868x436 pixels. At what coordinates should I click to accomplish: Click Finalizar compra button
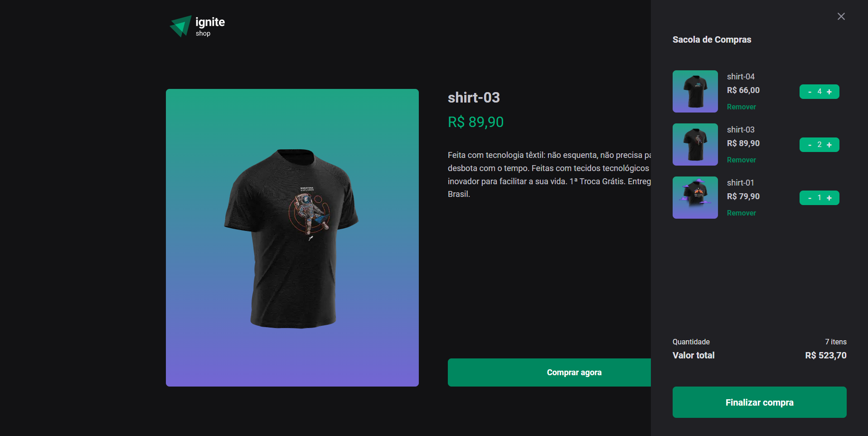click(759, 402)
